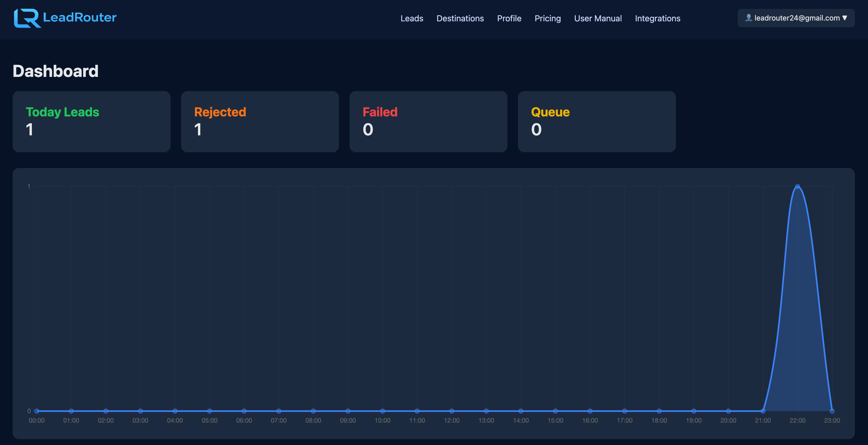868x445 pixels.
Task: Click the 06:00 chart data point
Action: click(x=244, y=411)
